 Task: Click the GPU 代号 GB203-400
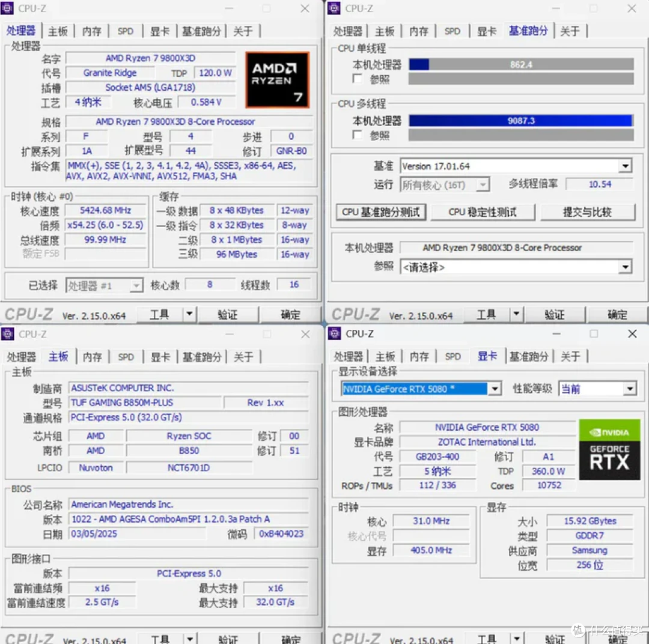(438, 457)
